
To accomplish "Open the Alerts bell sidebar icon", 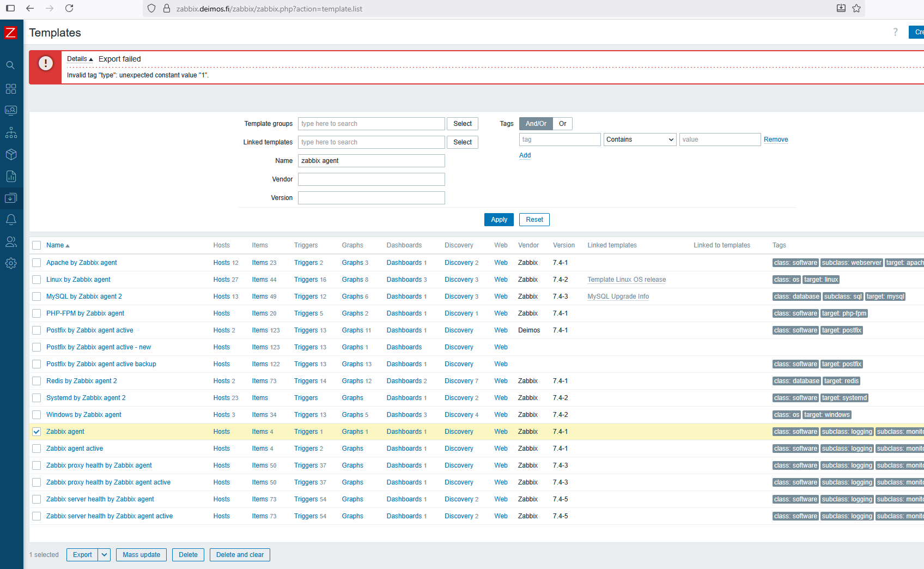I will point(11,220).
